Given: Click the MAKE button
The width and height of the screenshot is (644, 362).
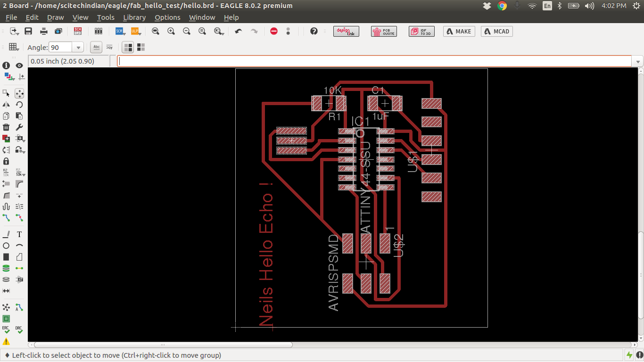Looking at the screenshot, I should (x=459, y=31).
